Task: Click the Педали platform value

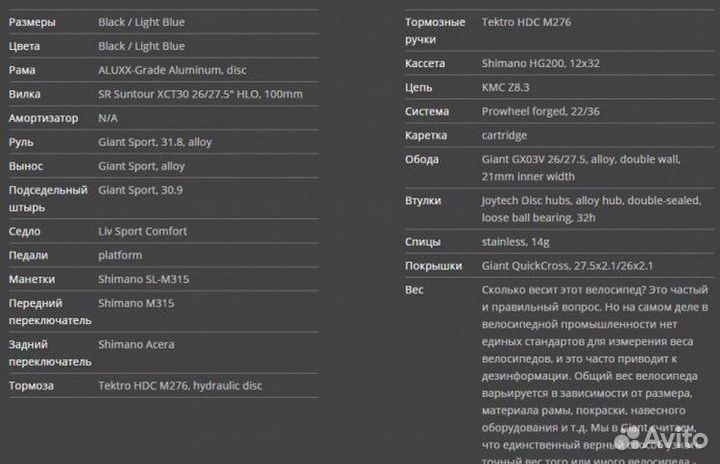Action: (120, 255)
